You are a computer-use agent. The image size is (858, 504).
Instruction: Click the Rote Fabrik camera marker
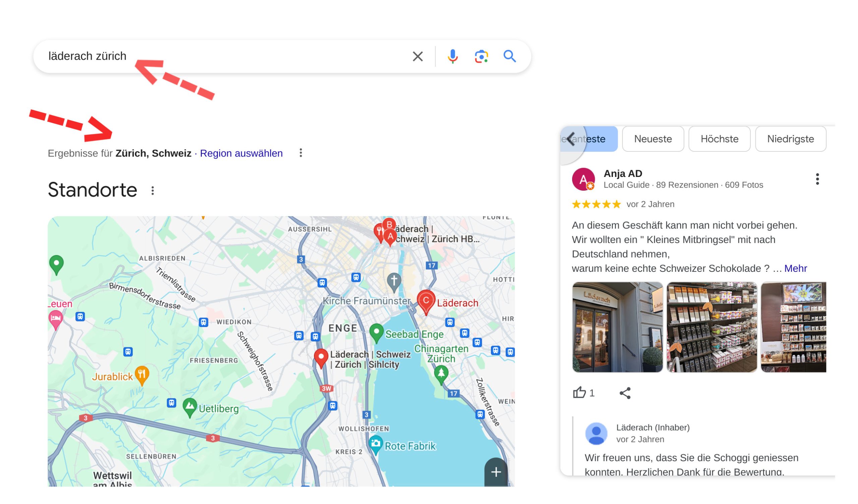pyautogui.click(x=376, y=444)
